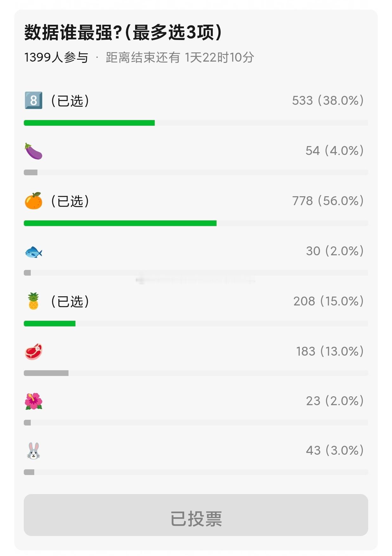This screenshot has width=392, height=556.
Task: Tap the pineapple emoji option
Action: (x=33, y=301)
